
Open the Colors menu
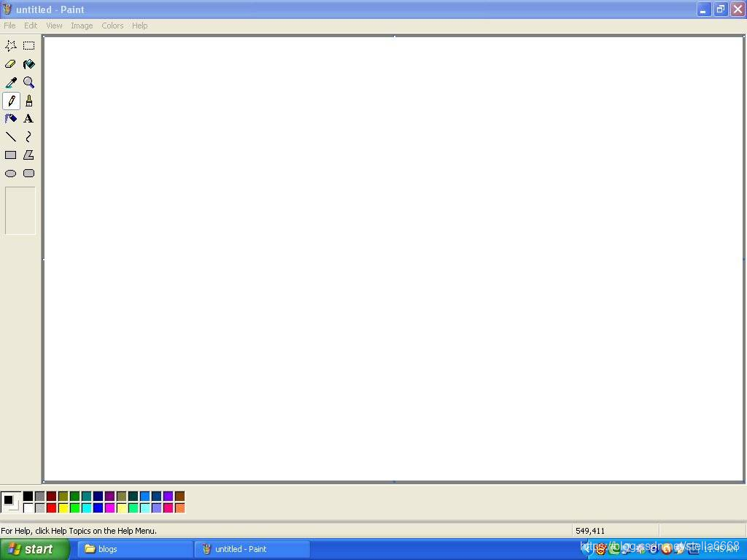pyautogui.click(x=112, y=26)
